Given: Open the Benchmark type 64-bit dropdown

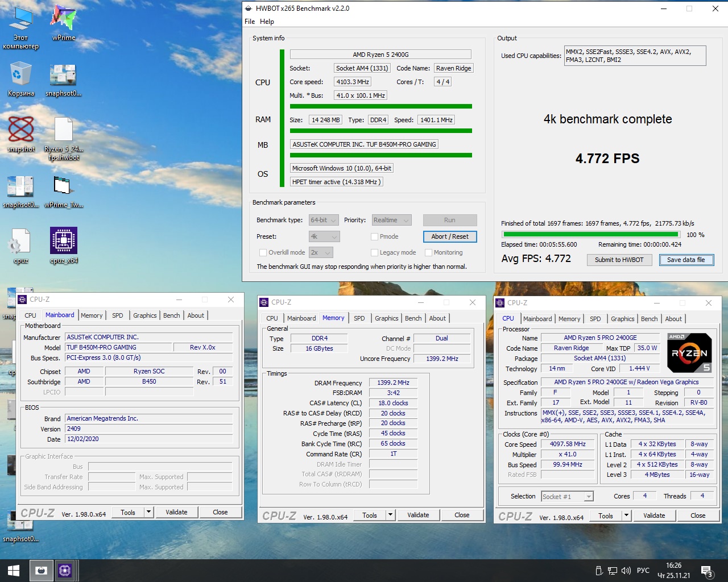Looking at the screenshot, I should [x=324, y=221].
